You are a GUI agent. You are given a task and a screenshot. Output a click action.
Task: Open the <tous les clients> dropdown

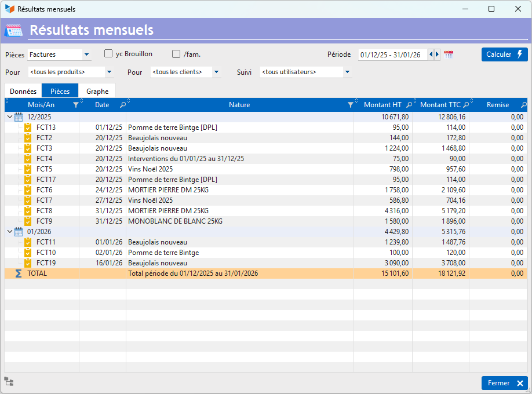pyautogui.click(x=216, y=72)
